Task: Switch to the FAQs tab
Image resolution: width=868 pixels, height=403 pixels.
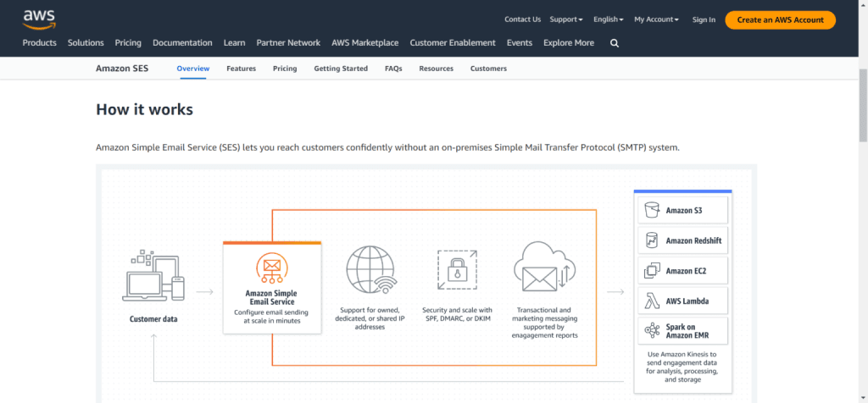Action: point(393,69)
